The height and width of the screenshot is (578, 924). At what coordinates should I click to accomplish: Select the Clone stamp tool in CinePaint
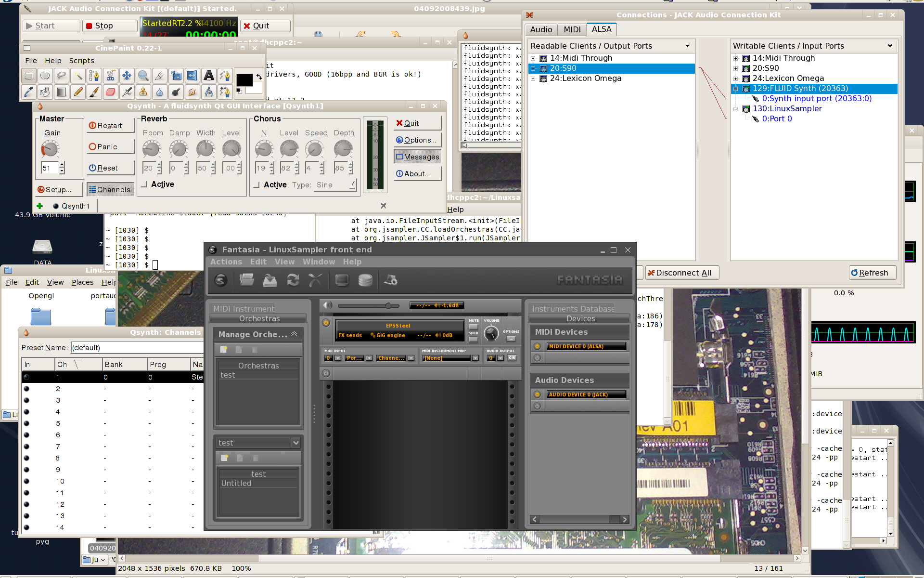tap(143, 92)
